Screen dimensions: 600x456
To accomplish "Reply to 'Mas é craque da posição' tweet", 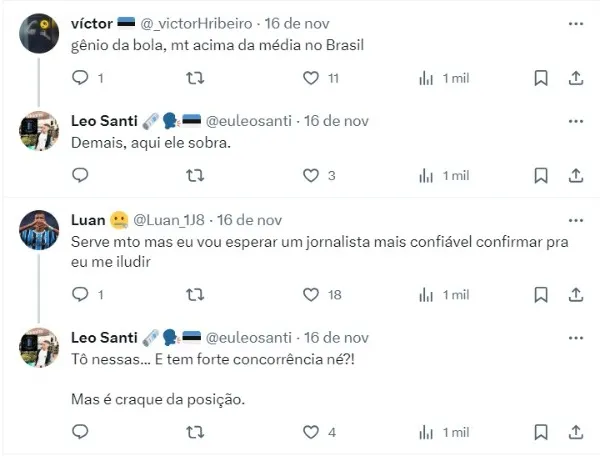I will (81, 432).
